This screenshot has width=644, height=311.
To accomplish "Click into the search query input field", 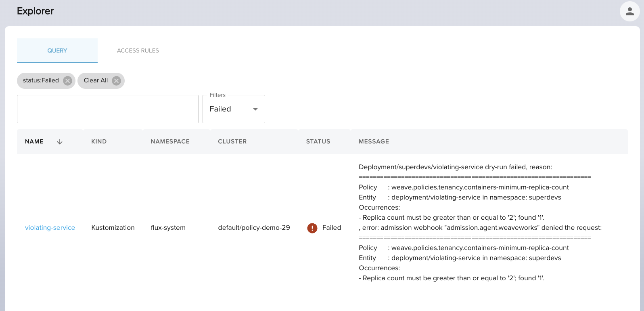I will pos(108,109).
